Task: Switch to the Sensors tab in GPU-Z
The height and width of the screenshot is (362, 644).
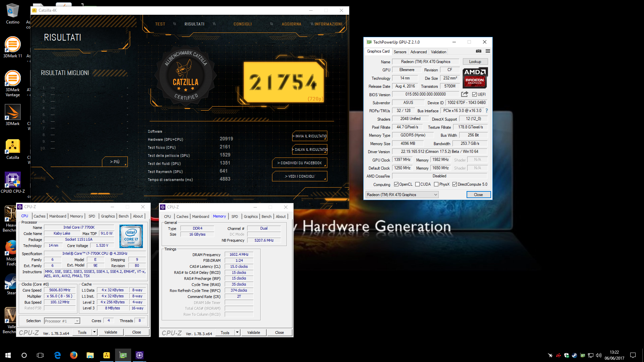Action: coord(400,52)
